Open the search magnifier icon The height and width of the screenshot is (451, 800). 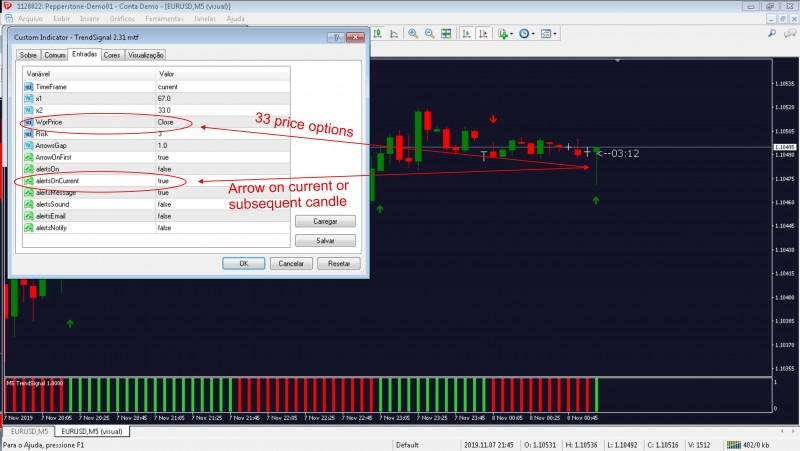772,34
